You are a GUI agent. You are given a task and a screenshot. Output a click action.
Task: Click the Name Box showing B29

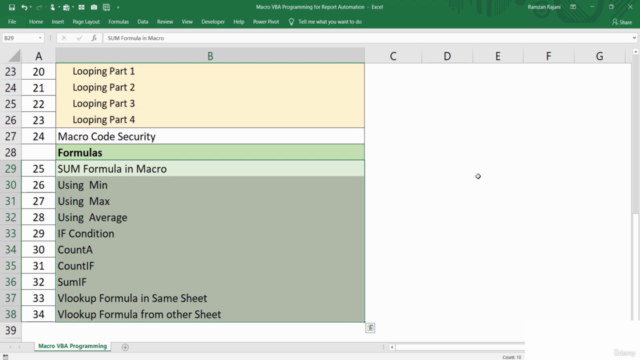[x=20, y=38]
